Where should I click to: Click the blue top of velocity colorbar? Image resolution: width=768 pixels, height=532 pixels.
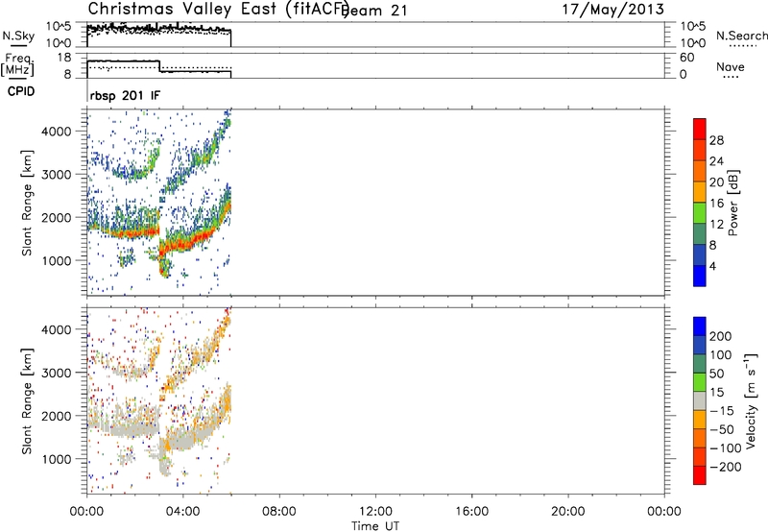pyautogui.click(x=700, y=326)
